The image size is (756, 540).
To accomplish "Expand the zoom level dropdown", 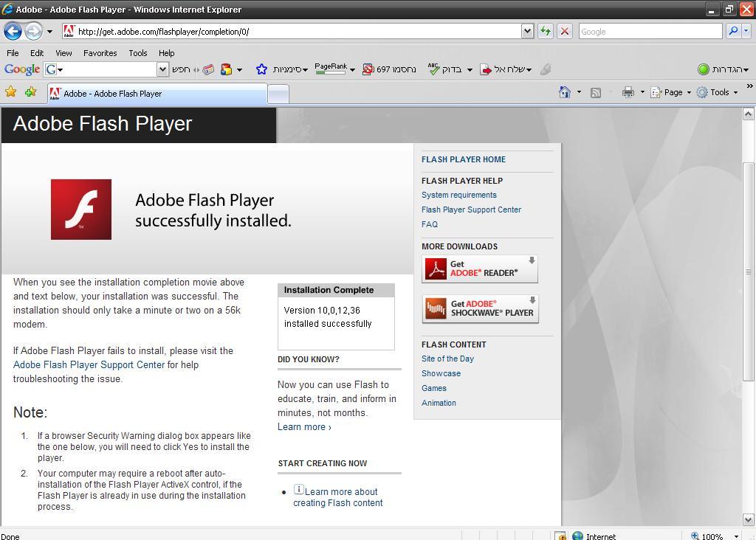I will [736, 536].
